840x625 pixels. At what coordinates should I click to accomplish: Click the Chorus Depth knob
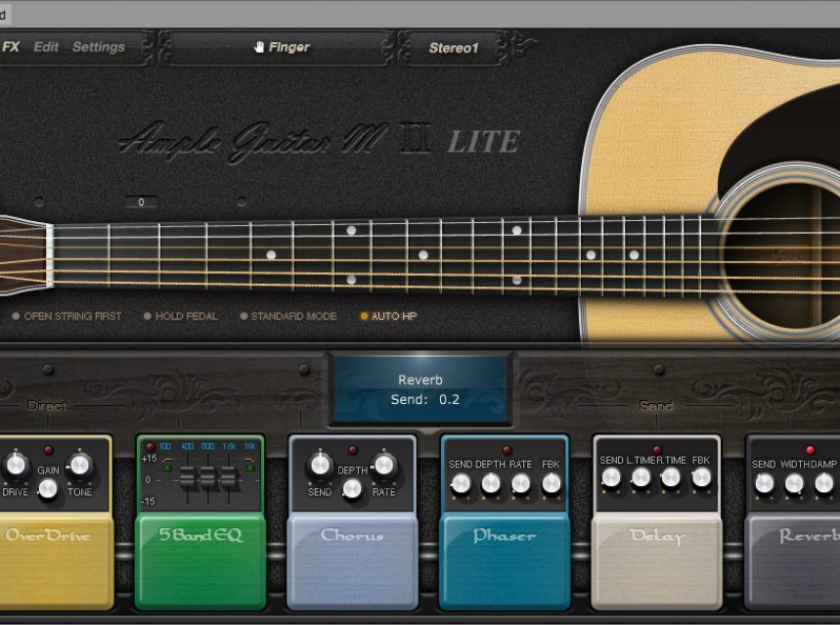352,488
